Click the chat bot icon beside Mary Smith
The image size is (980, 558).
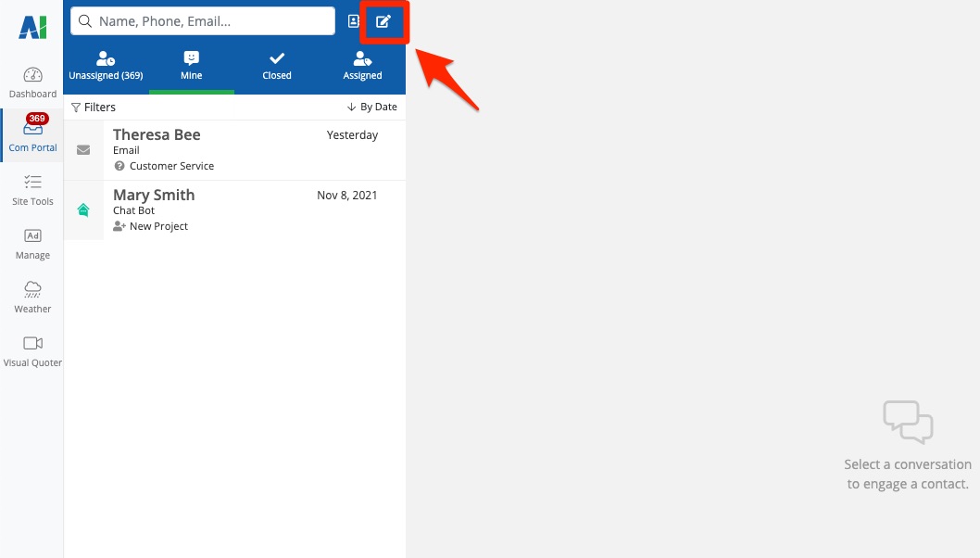pyautogui.click(x=83, y=210)
